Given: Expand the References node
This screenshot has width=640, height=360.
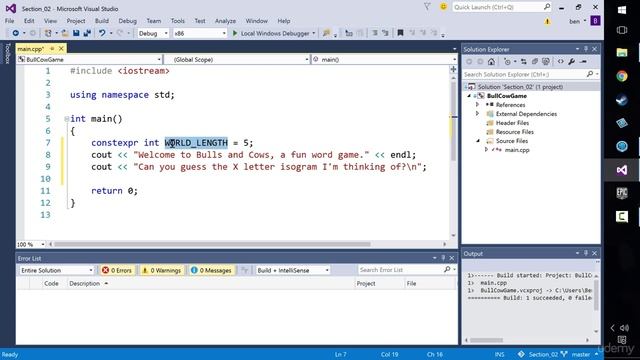Looking at the screenshot, I should click(x=477, y=105).
